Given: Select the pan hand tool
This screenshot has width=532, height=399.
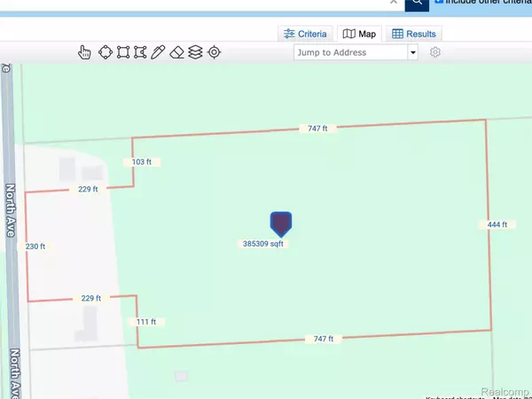Looking at the screenshot, I should (x=85, y=52).
